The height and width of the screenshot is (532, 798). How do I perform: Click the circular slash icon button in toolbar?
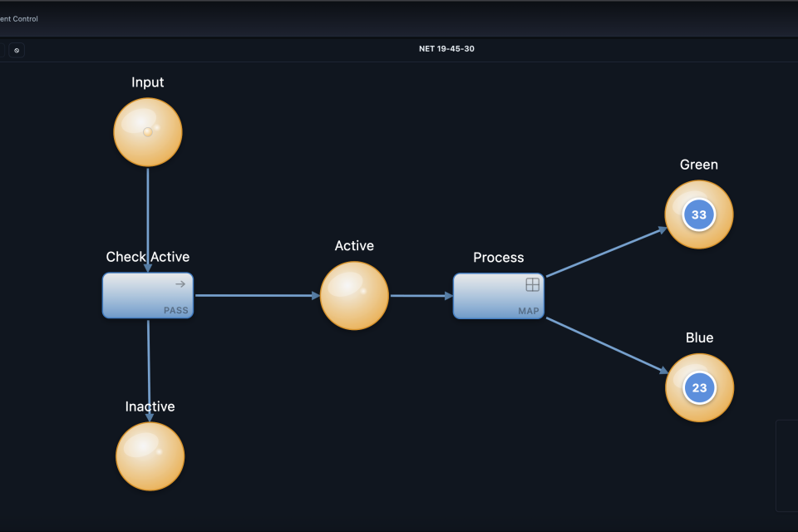coord(17,50)
